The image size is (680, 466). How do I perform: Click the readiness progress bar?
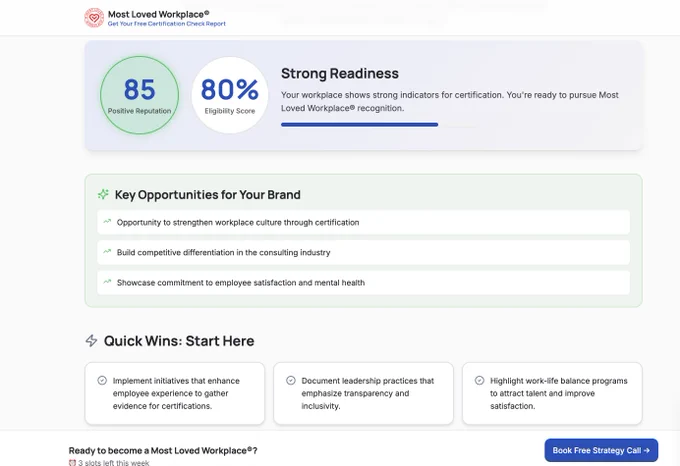[x=360, y=125]
